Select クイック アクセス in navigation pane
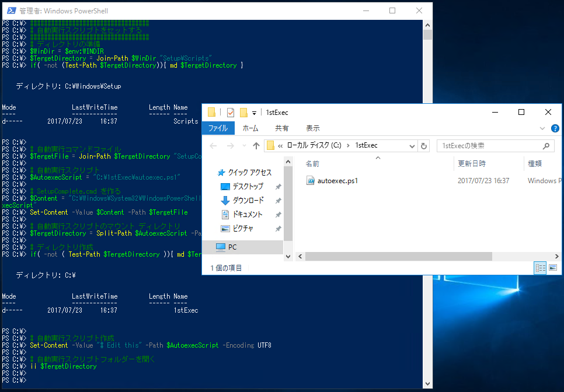Screen dimensions: 564x392 245,173
